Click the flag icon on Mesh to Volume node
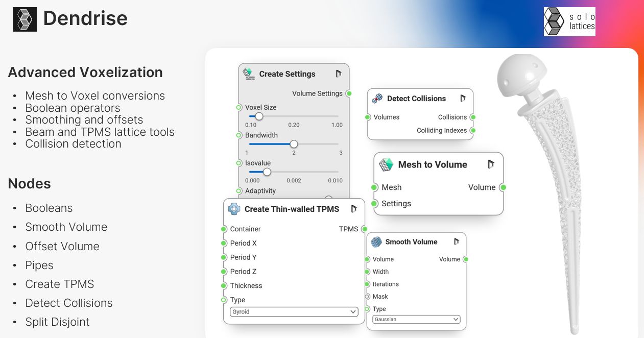The image size is (644, 338). [491, 164]
